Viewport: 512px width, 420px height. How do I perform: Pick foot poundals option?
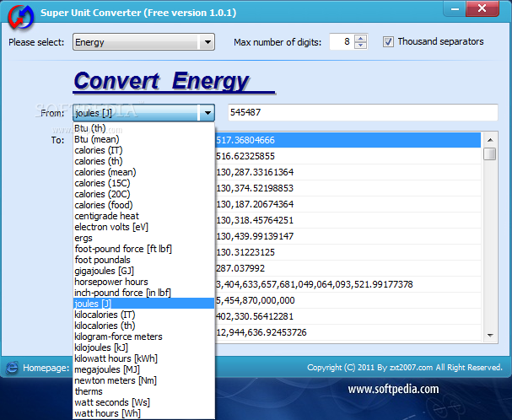point(143,260)
